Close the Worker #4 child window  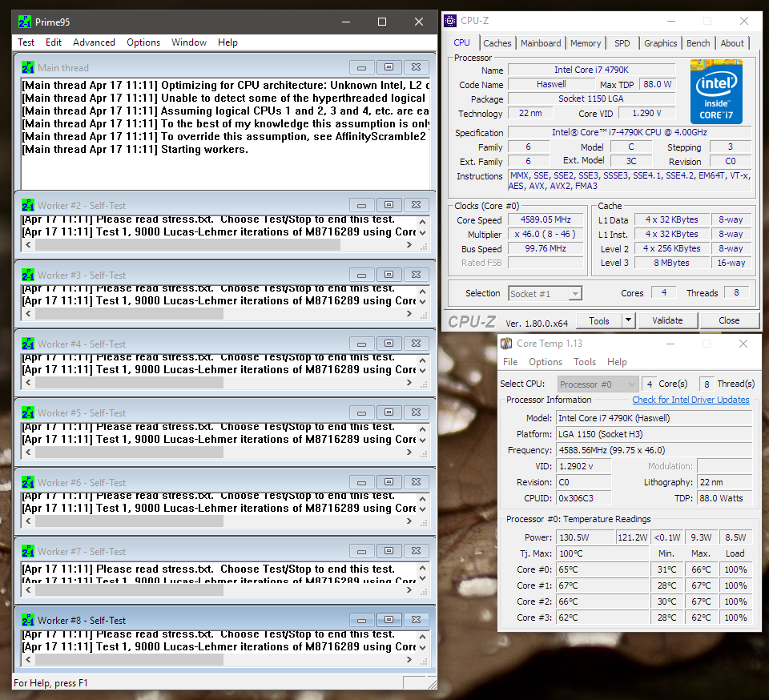(416, 344)
